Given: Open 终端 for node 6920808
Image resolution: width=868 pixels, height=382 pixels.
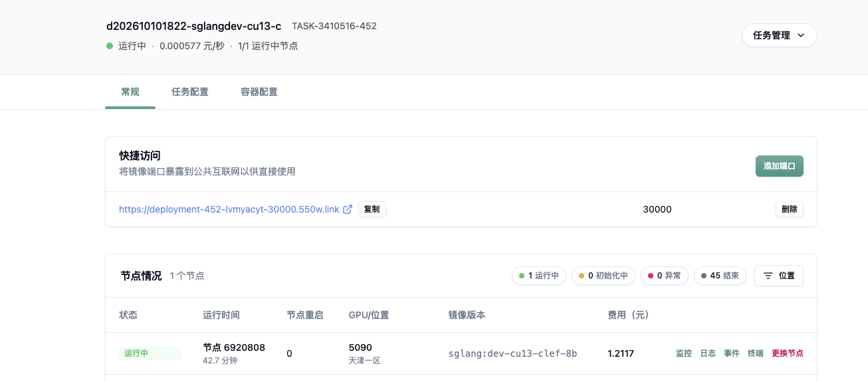Looking at the screenshot, I should coord(756,353).
